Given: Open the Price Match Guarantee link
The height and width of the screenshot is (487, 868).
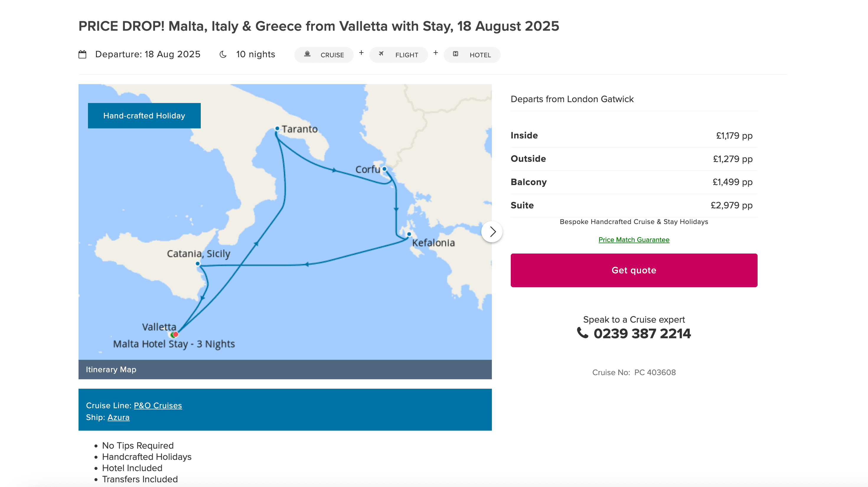Looking at the screenshot, I should [x=634, y=240].
